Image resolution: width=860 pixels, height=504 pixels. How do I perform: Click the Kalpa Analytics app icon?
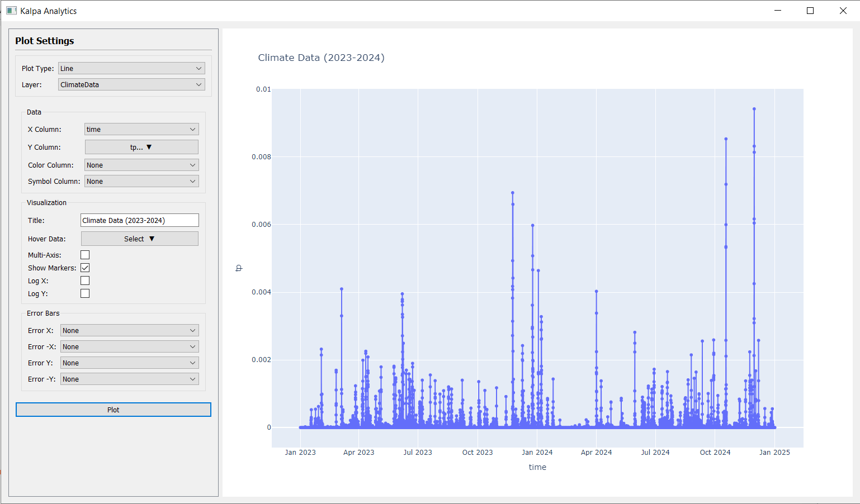[11, 11]
